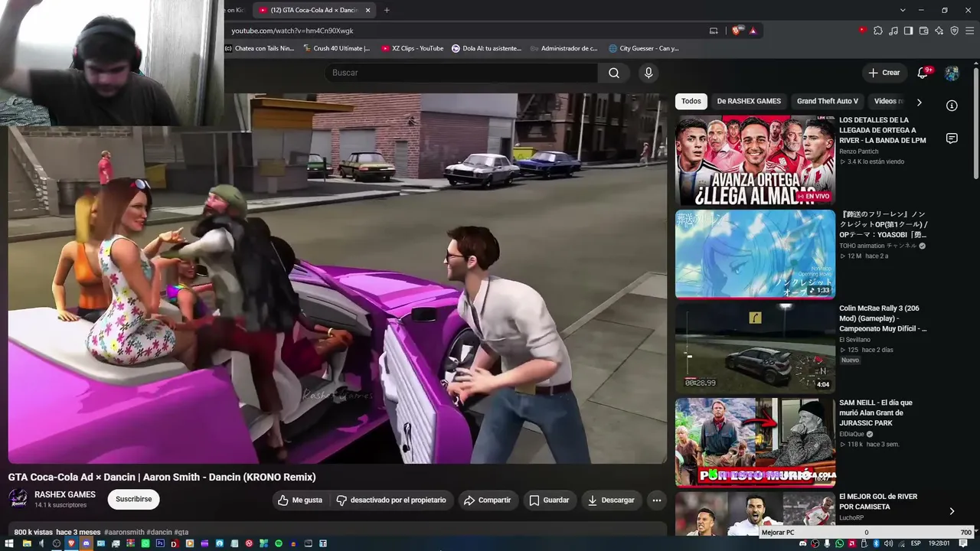This screenshot has width=980, height=551.
Task: Open the media control music note icon
Action: [x=893, y=31]
